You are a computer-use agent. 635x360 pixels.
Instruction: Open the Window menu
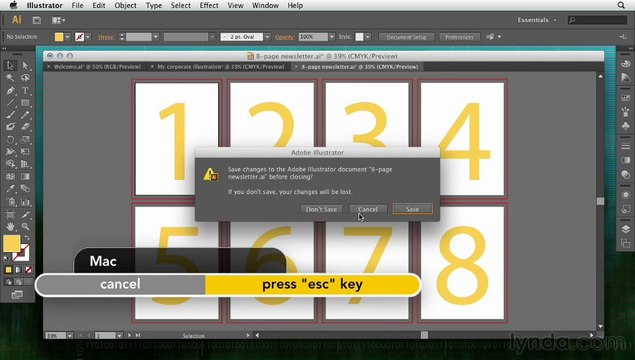click(265, 5)
